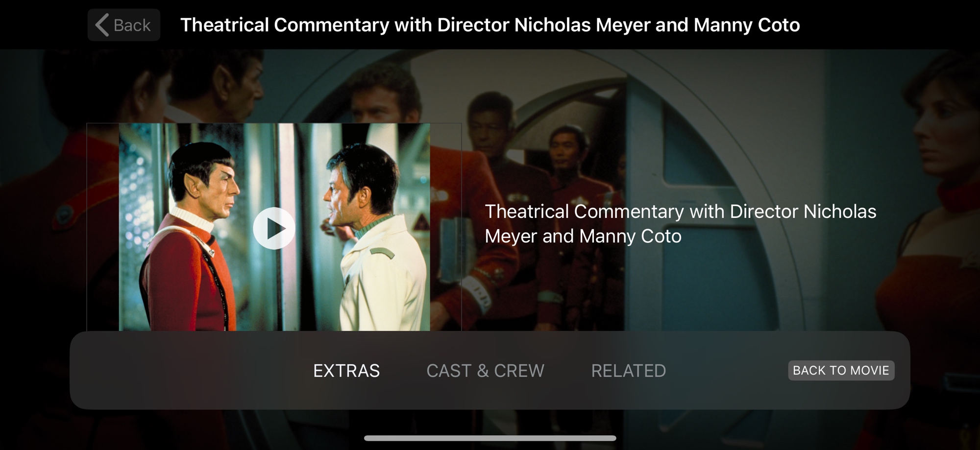Click the black margin of the thumbnail frame
This screenshot has height=450, width=980.
pyautogui.click(x=103, y=227)
